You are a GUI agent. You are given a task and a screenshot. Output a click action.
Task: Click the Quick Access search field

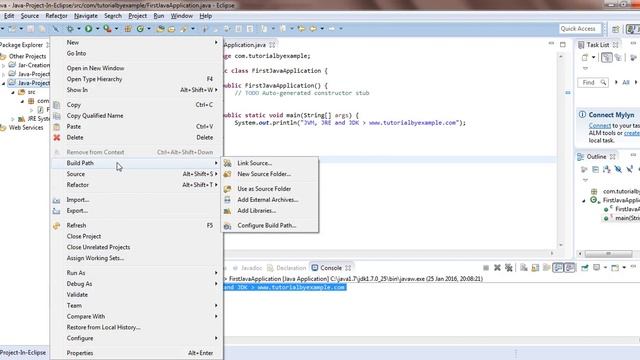click(x=580, y=29)
